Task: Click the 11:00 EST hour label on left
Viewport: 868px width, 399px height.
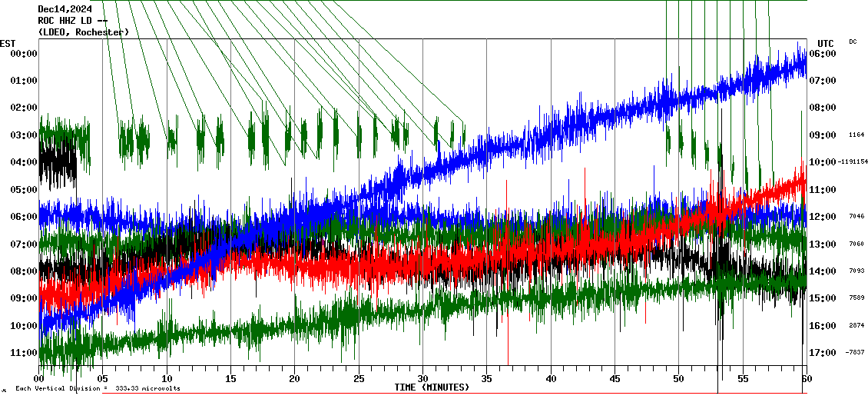Action: click(x=24, y=353)
